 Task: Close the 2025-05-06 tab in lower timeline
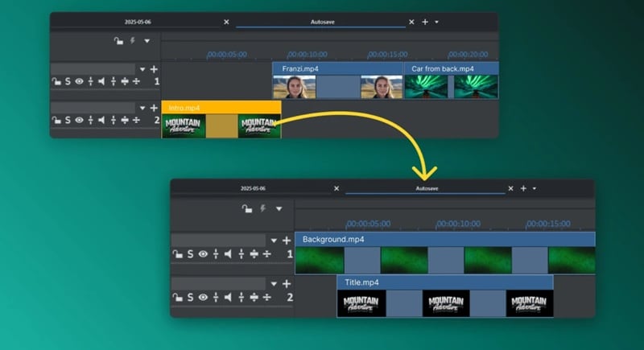coord(336,188)
